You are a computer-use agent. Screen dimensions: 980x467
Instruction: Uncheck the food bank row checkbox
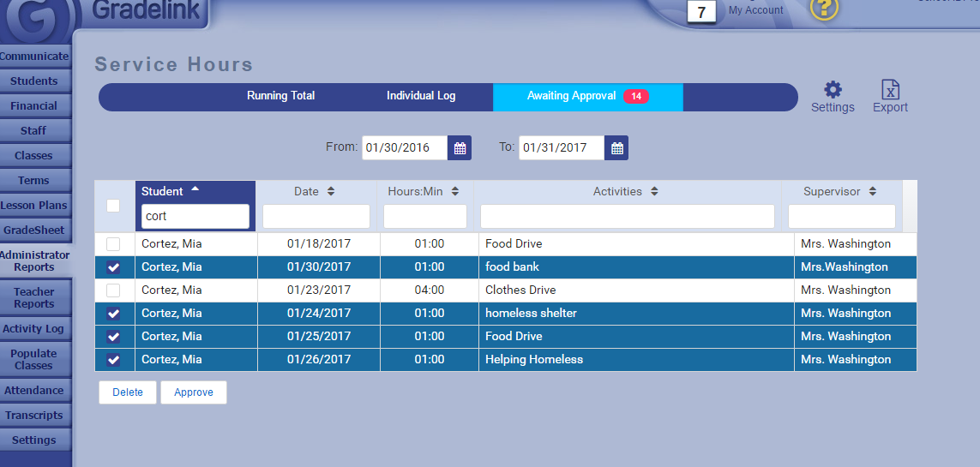113,267
